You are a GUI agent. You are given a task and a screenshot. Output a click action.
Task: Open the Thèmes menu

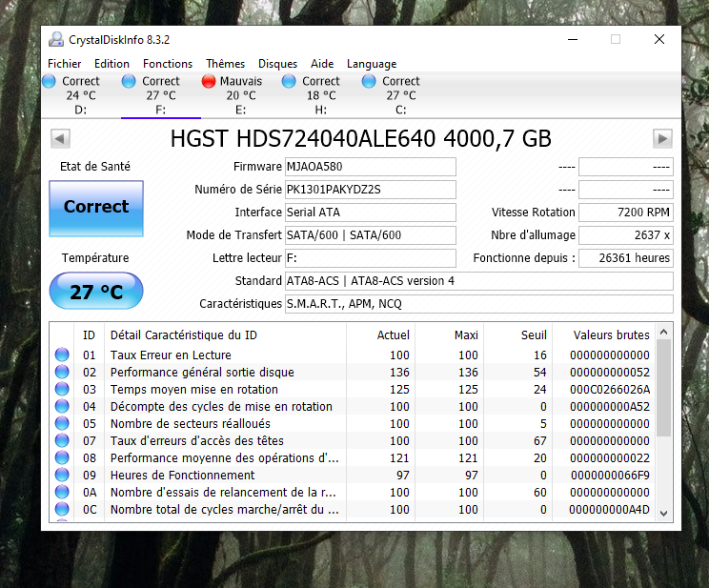click(x=225, y=64)
